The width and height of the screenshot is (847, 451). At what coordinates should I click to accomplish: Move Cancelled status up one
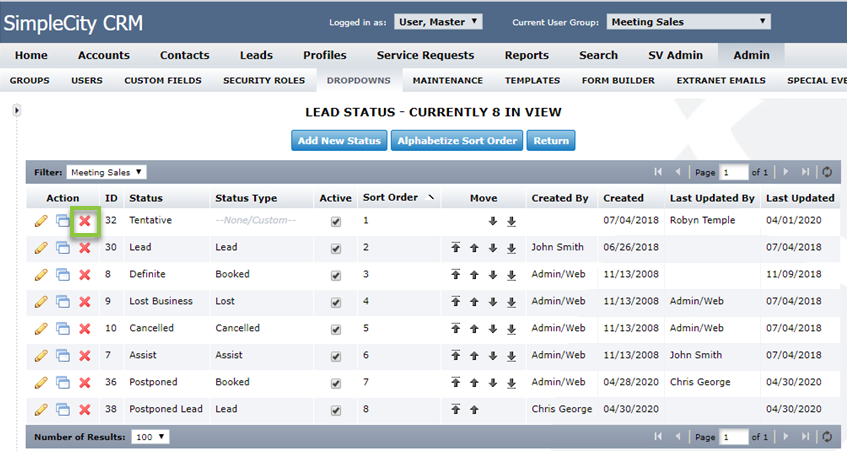(474, 329)
